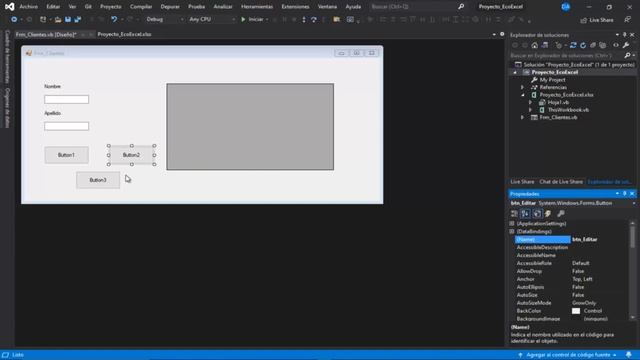Click Solution Explorer search magnifier icon
Image resolution: width=640 pixels, height=360 pixels.
pos(627,55)
